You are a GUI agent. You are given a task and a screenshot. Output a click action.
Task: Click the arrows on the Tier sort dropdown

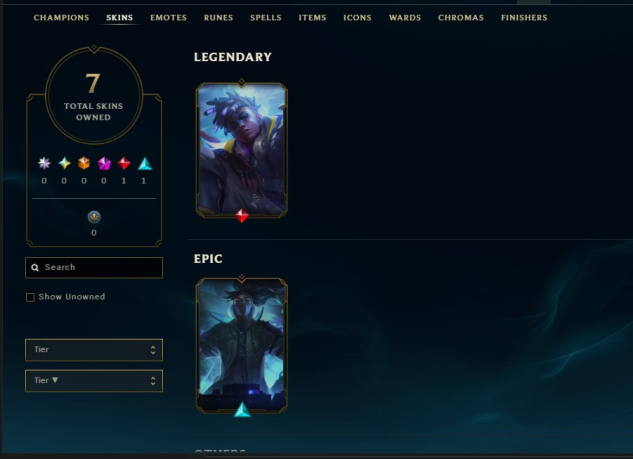click(153, 381)
